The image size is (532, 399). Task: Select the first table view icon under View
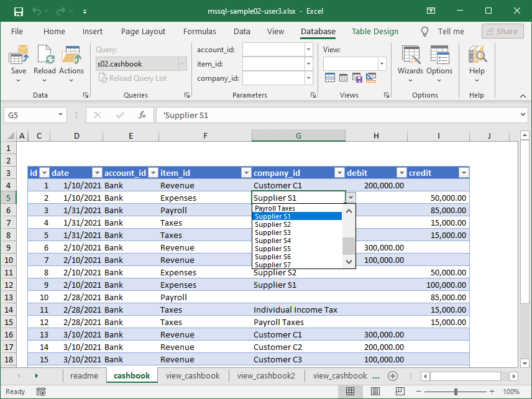pyautogui.click(x=330, y=77)
